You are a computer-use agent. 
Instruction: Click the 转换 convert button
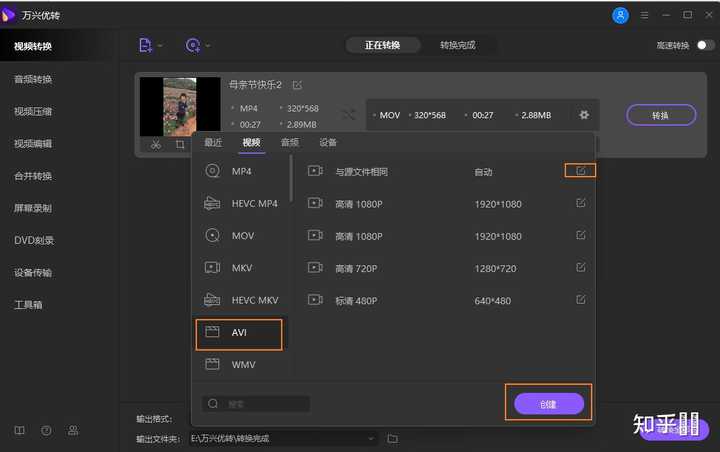pyautogui.click(x=661, y=115)
